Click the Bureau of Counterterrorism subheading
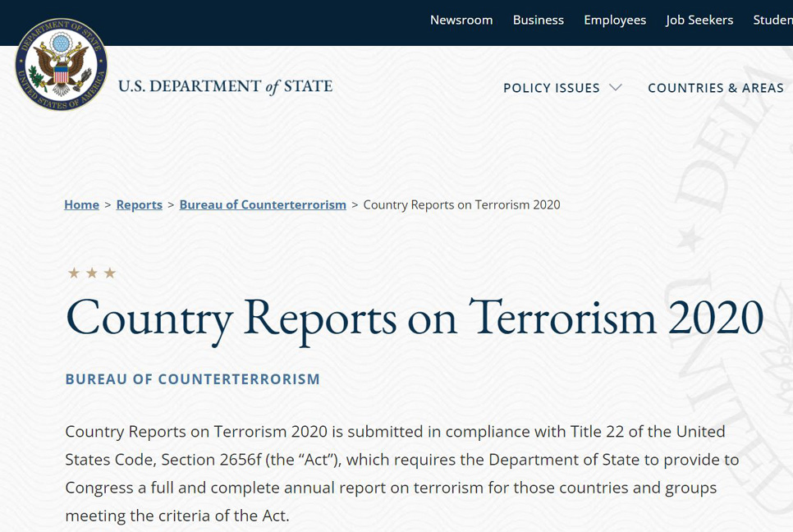The image size is (793, 532). 193,379
